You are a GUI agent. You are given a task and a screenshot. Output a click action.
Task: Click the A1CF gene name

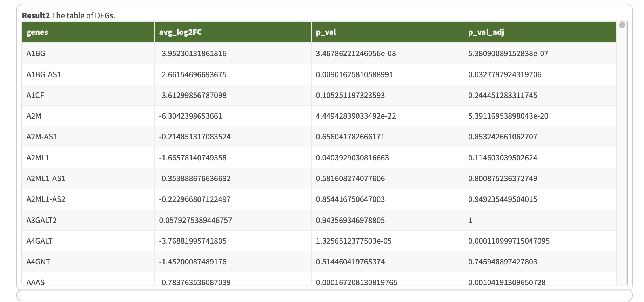(35, 95)
